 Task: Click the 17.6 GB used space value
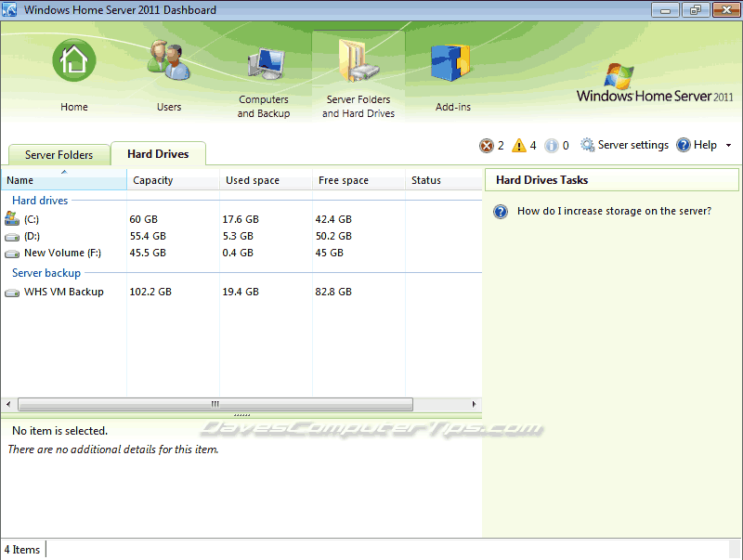[241, 219]
